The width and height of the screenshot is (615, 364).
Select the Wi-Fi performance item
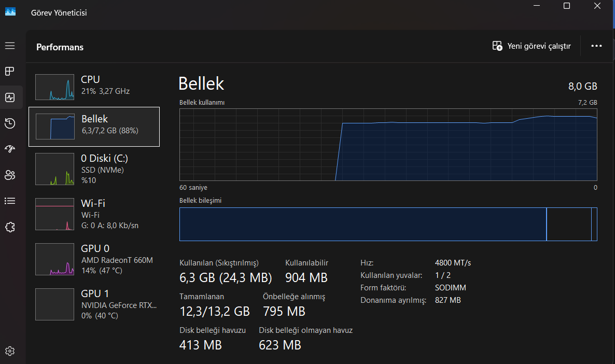click(x=94, y=214)
